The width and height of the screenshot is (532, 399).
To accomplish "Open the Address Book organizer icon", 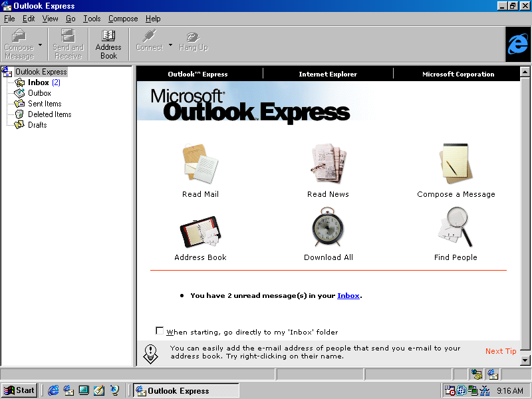I will pos(200,230).
